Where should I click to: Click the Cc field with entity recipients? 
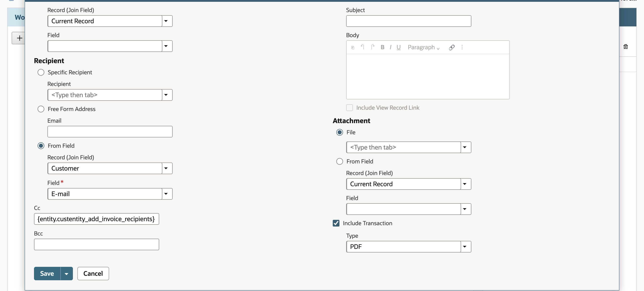(97, 219)
